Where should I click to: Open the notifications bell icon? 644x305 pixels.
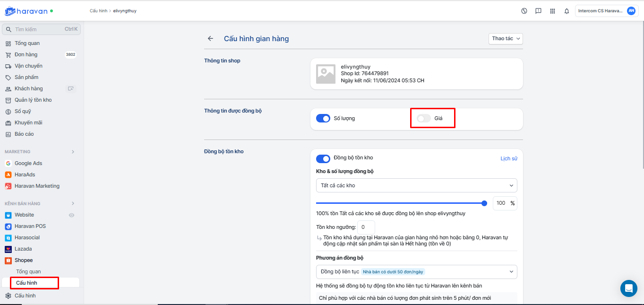click(x=567, y=11)
